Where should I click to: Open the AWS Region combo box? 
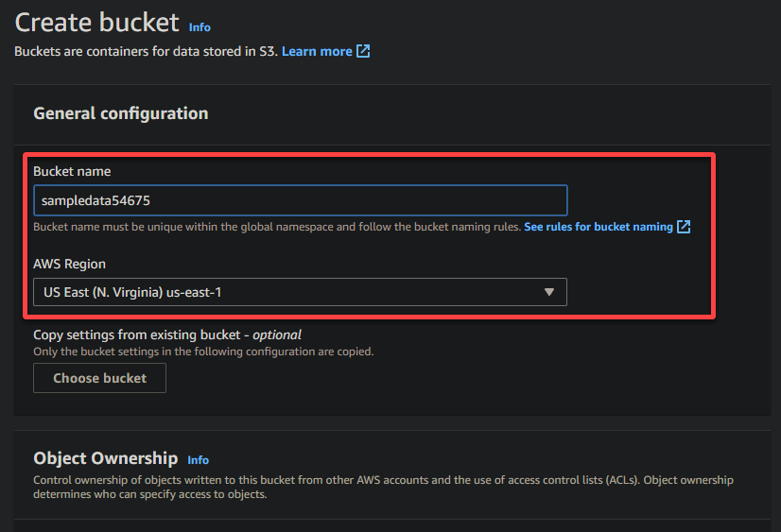tap(300, 292)
